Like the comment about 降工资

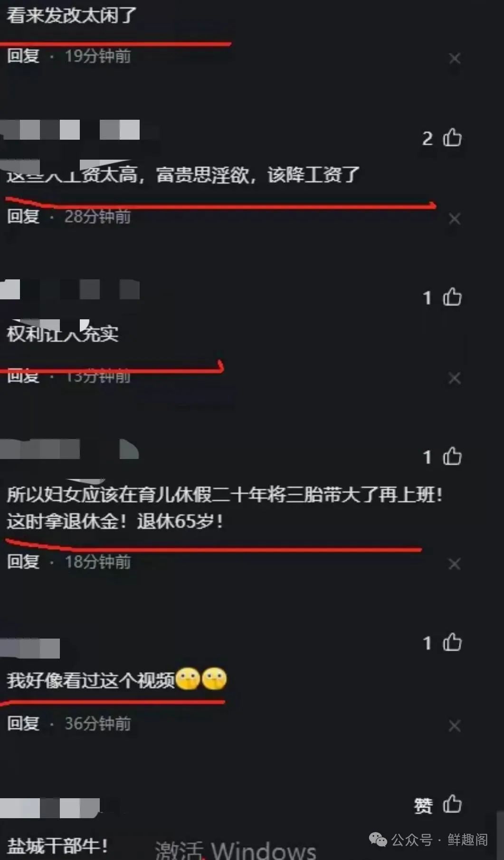coord(452,138)
